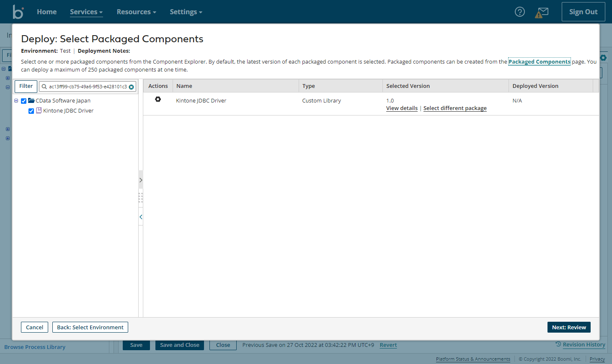612x364 pixels.
Task: Clear the filter search text
Action: coord(132,87)
